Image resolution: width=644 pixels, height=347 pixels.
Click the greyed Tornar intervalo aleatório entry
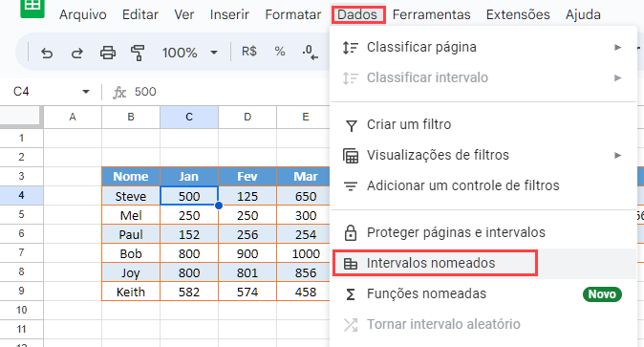click(x=483, y=324)
